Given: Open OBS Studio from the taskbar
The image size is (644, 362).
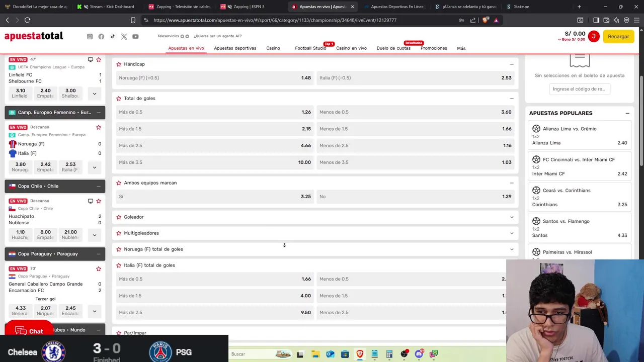Looking at the screenshot, I should point(404,354).
